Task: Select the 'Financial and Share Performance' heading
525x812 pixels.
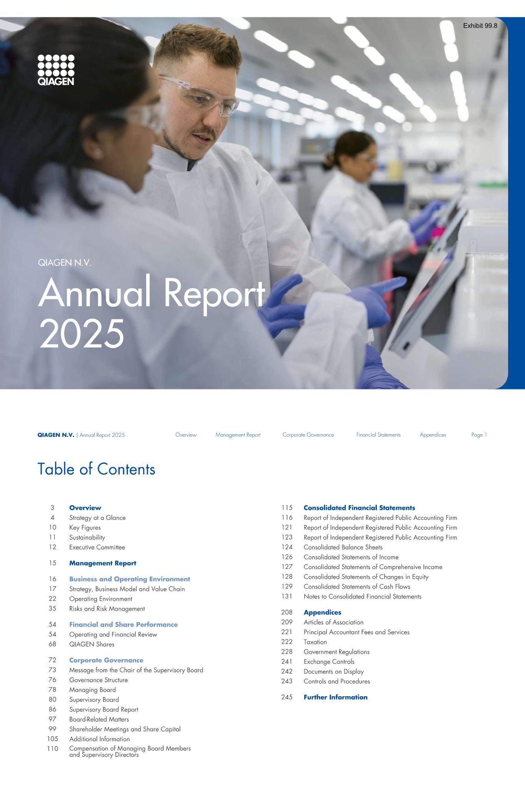Action: [x=123, y=625]
